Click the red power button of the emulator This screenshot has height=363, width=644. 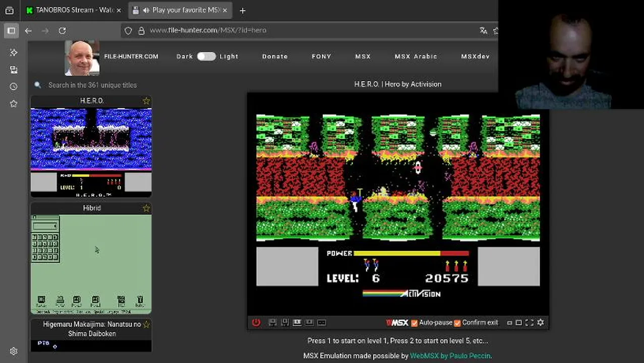point(256,323)
